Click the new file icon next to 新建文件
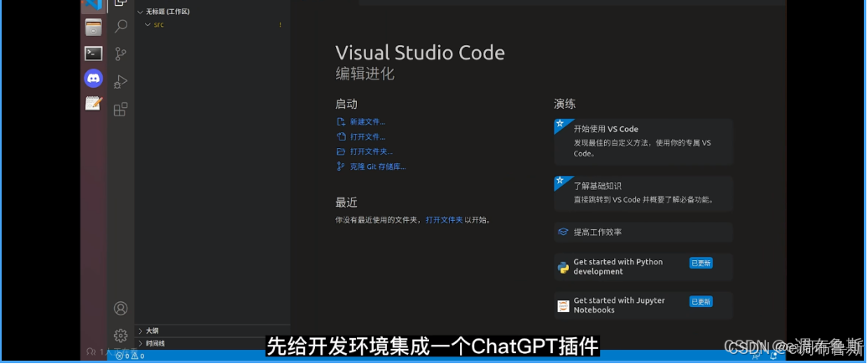Image resolution: width=868 pixels, height=364 pixels. tap(341, 121)
